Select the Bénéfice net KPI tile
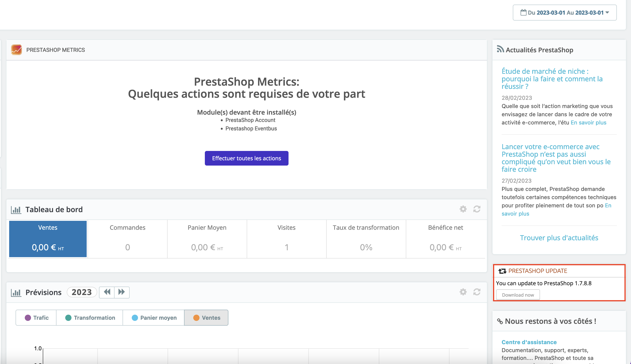 446,239
